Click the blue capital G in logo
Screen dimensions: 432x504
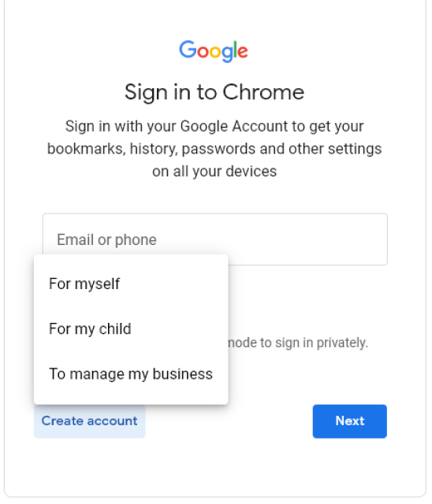(x=188, y=49)
